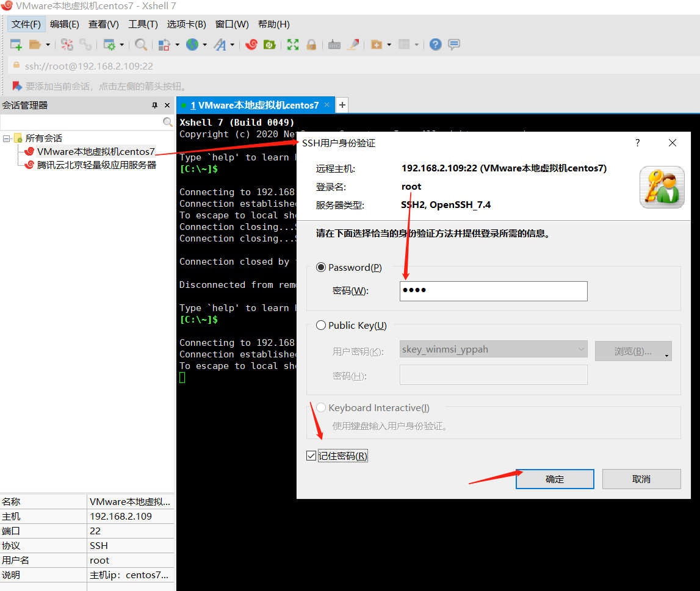Collapse the 所有会话 tree node
Screen dimensions: 700x591
pos(6,138)
